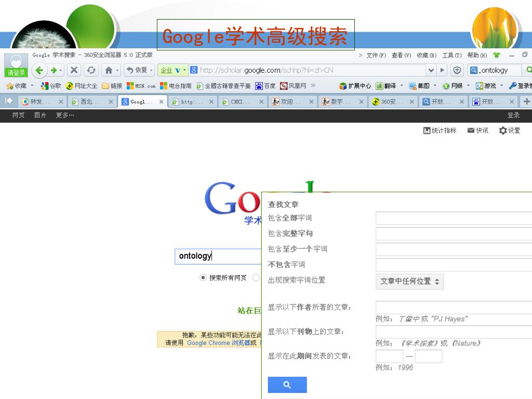Click the blue advanced search button
The image size is (532, 399).
pos(287,385)
